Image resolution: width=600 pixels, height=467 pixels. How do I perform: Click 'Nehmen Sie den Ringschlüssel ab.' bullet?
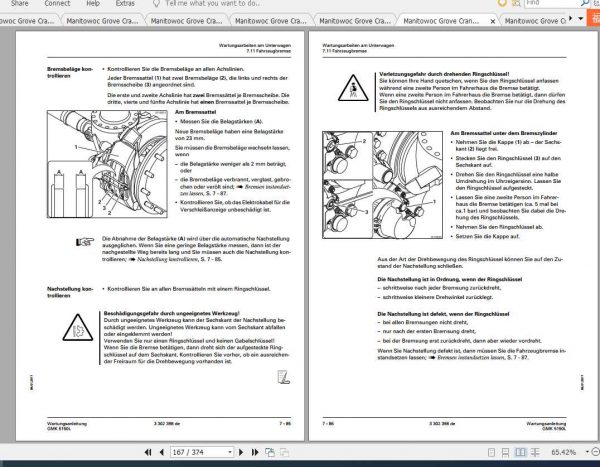click(x=499, y=227)
